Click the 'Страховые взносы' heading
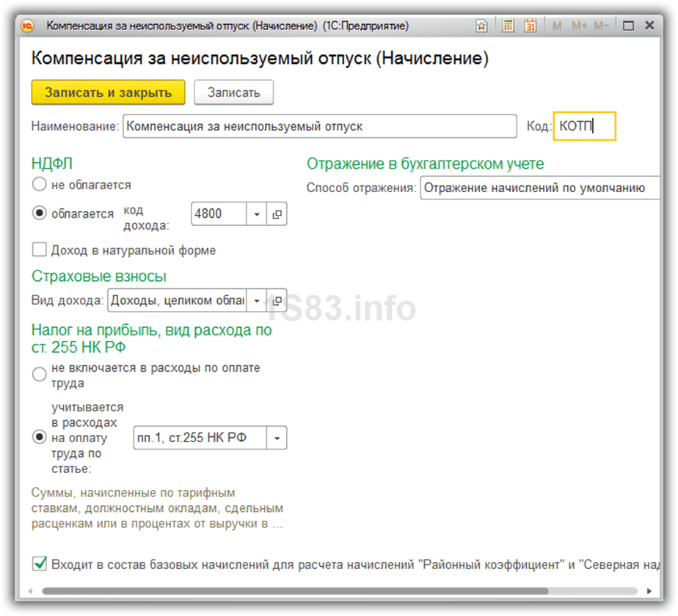 point(99,276)
